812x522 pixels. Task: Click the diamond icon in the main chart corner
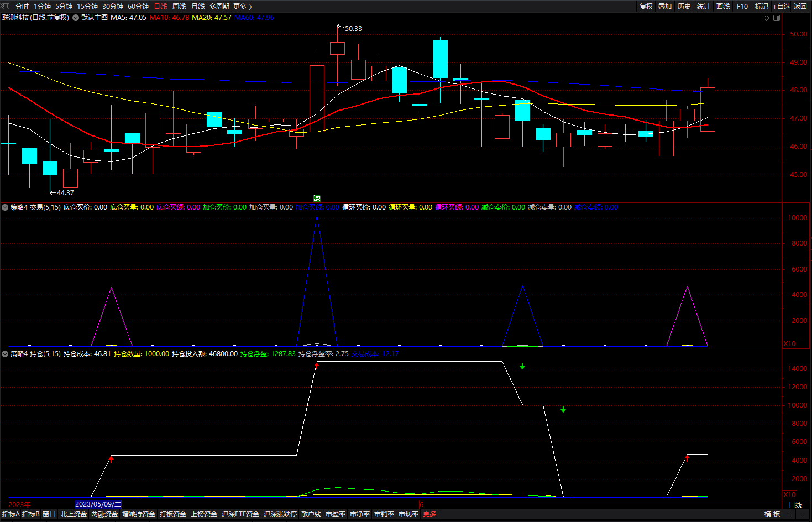click(766, 18)
